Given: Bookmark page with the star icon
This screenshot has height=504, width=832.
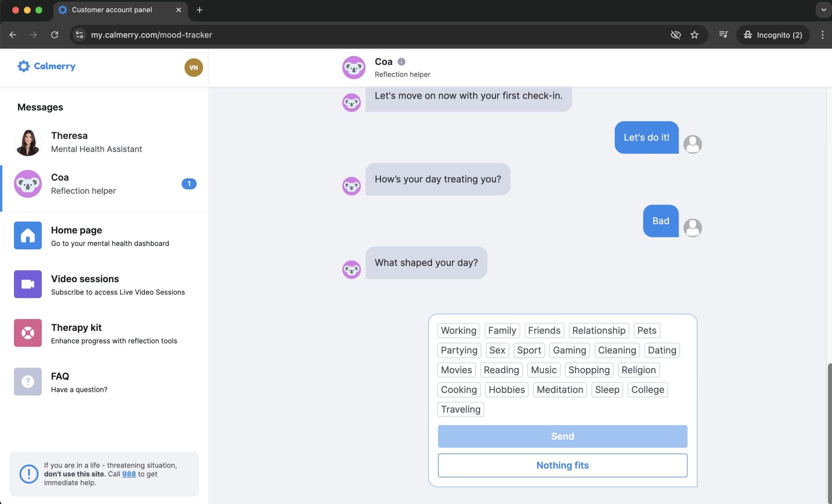Looking at the screenshot, I should (x=694, y=35).
